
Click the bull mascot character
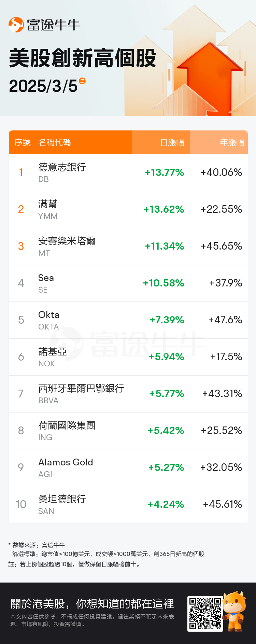pyautogui.click(x=234, y=611)
